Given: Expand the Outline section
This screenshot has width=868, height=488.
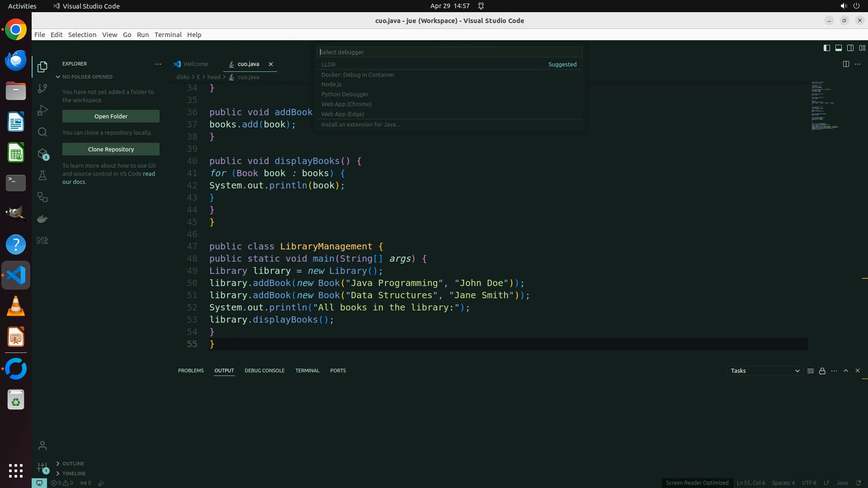Looking at the screenshot, I should point(73,464).
